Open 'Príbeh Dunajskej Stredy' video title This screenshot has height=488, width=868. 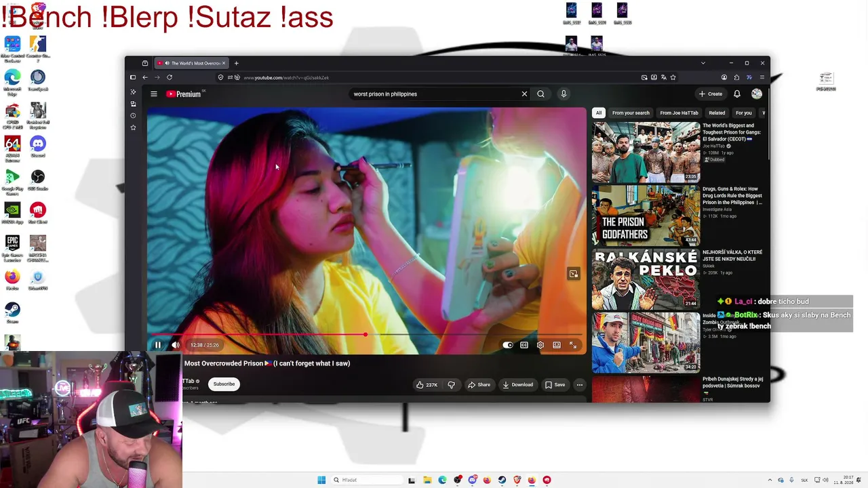[733, 382]
